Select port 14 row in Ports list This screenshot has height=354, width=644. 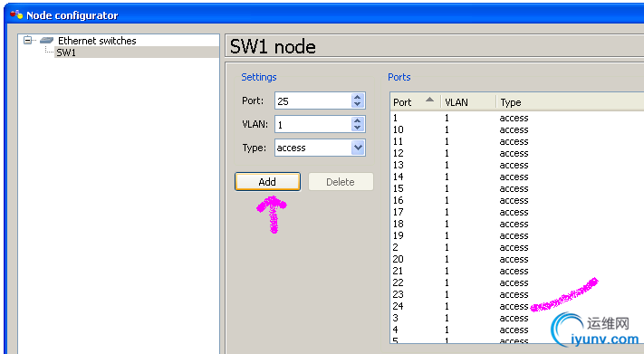[517, 177]
